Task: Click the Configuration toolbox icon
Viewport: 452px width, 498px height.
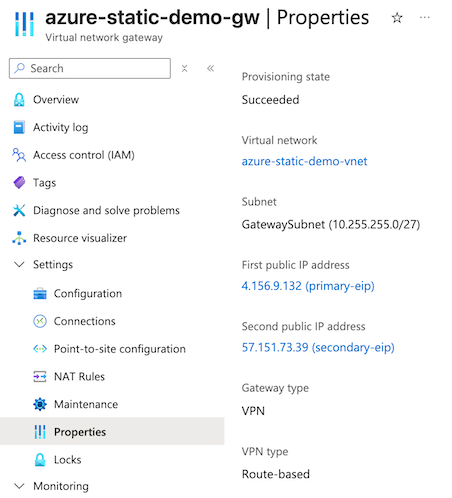Action: tap(40, 294)
